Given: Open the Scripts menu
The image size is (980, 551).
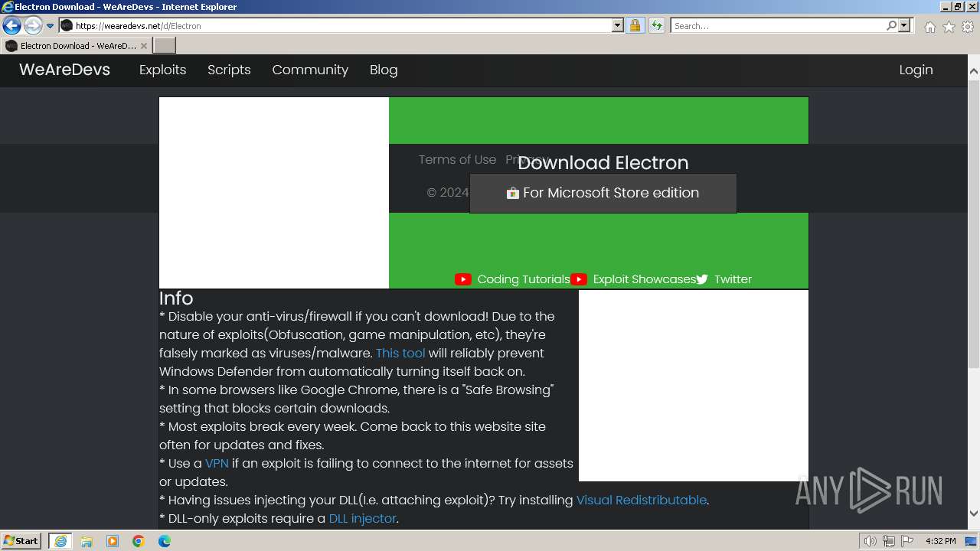Looking at the screenshot, I should tap(229, 70).
